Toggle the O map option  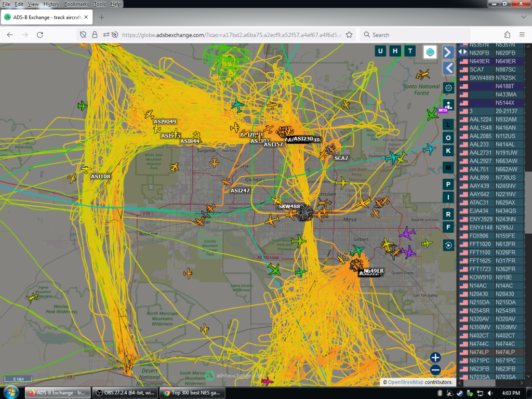[448, 138]
